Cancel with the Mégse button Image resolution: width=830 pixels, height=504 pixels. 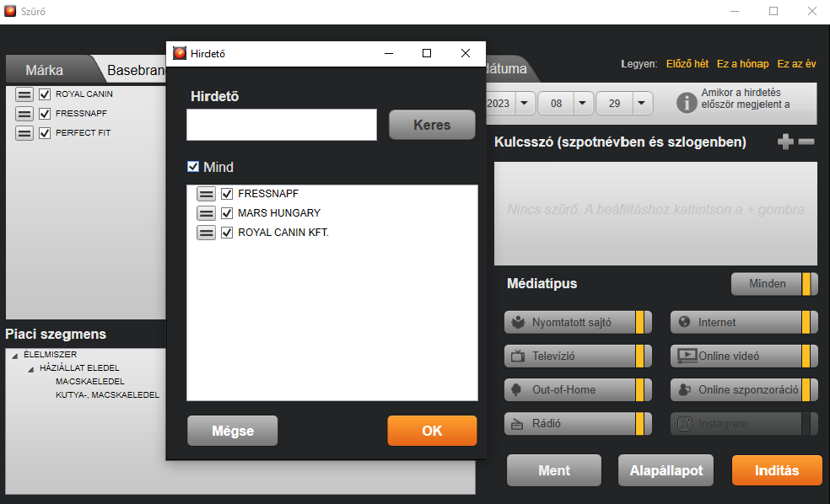click(x=232, y=431)
